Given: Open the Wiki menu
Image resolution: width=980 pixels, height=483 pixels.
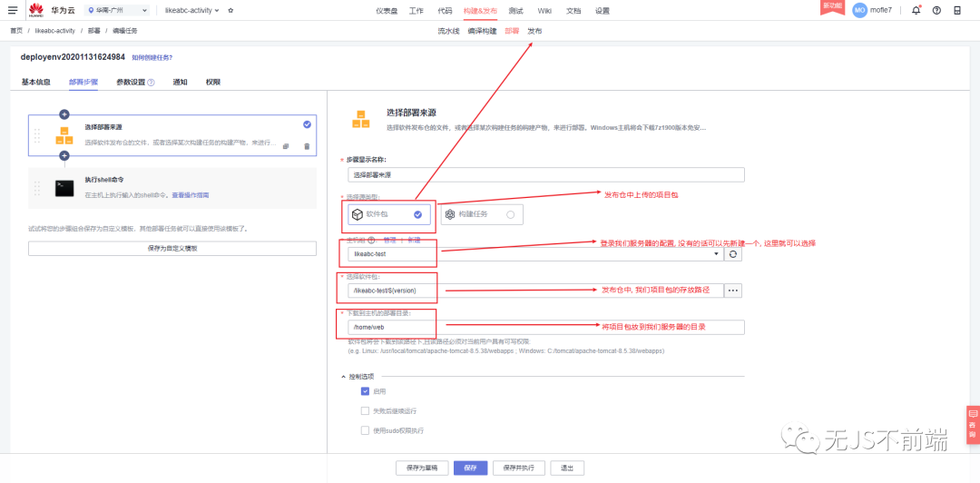Looking at the screenshot, I should pyautogui.click(x=544, y=11).
